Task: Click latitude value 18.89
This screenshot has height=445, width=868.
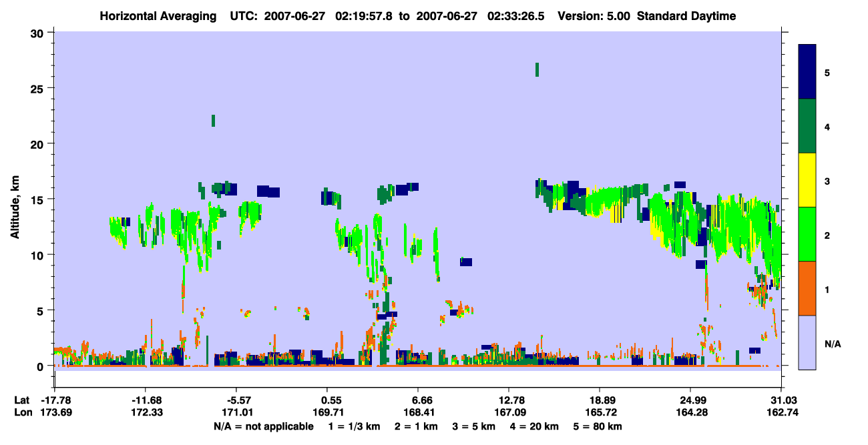Action: (600, 400)
